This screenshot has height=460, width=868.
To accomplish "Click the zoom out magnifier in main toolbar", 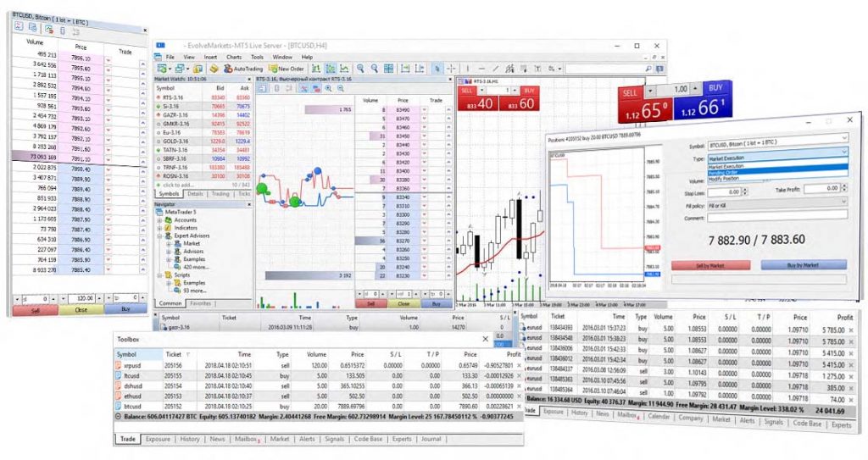I will click(x=375, y=69).
